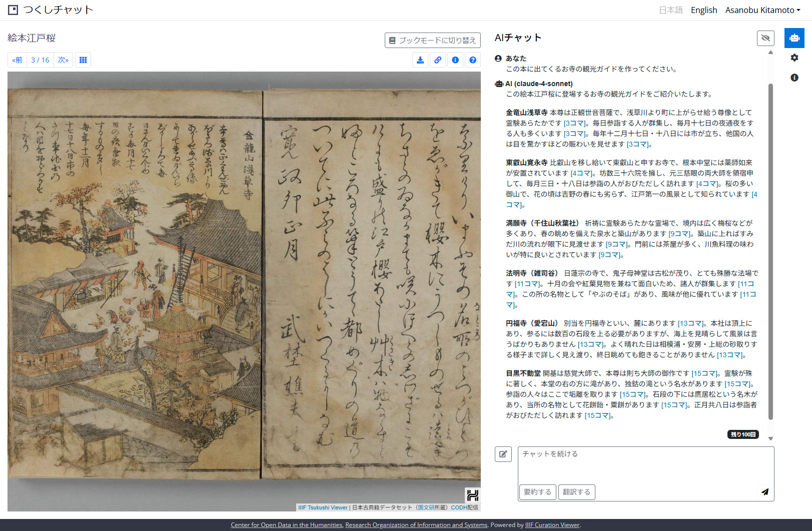
Task: Expand the Asanobu Kitamoto user menu
Action: (x=762, y=10)
